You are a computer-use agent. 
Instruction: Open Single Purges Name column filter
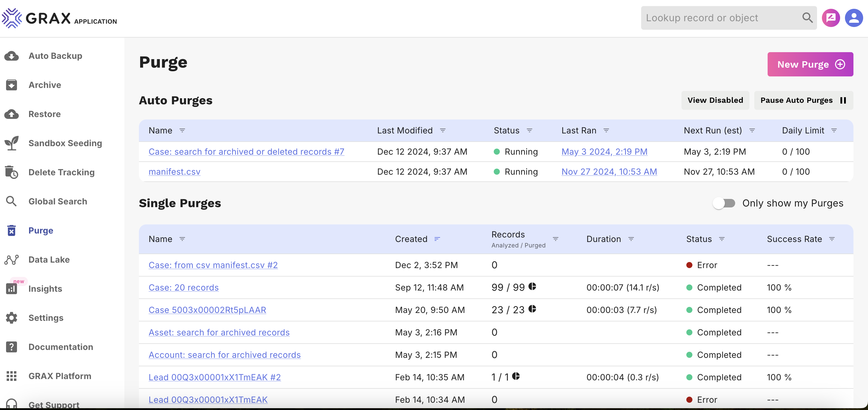click(182, 239)
